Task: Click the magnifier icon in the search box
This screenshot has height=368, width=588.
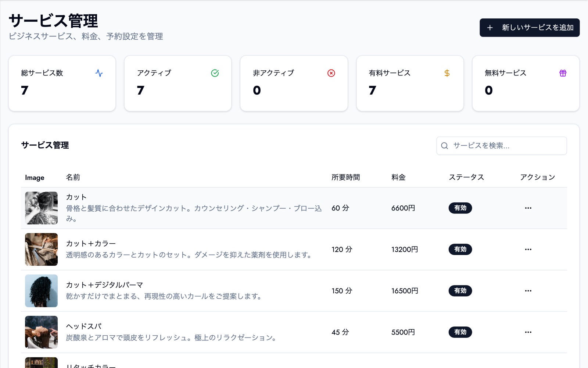Action: click(x=444, y=146)
